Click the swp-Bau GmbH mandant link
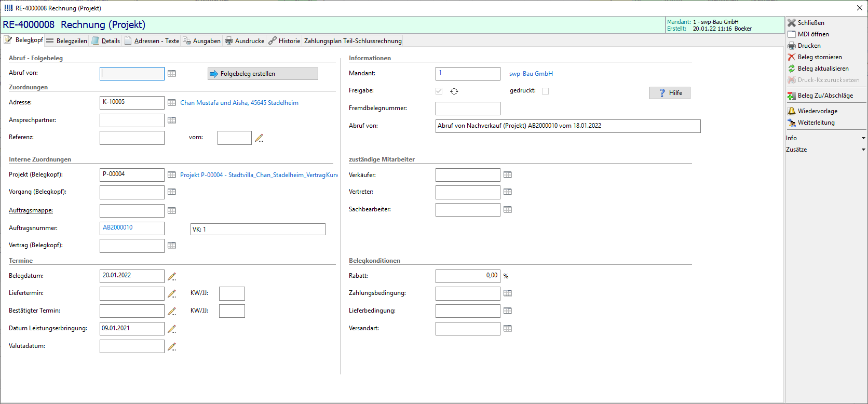Viewport: 868px width, 404px height. 531,74
